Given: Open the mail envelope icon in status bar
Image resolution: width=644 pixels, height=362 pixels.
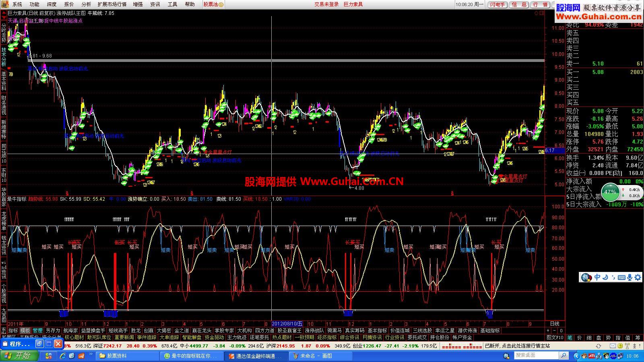Looking at the screenshot, I should 612,346.
